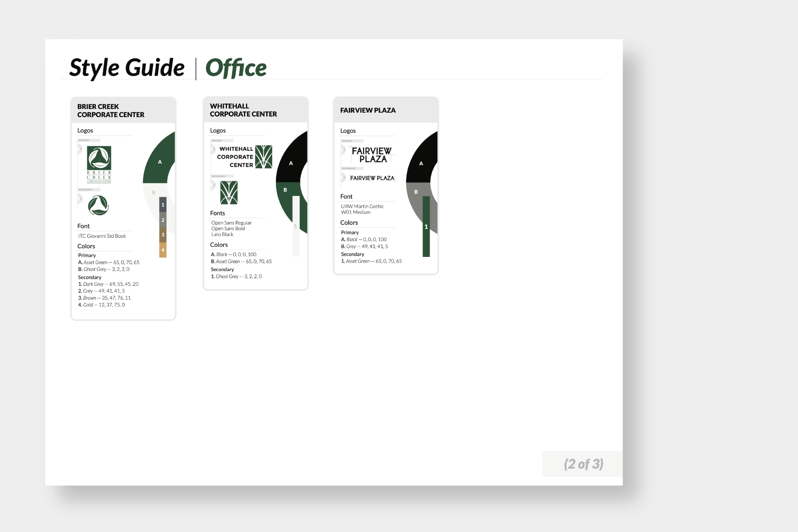The image size is (798, 532).
Task: Click Whitehall secondary green leaf logo
Action: (x=229, y=192)
